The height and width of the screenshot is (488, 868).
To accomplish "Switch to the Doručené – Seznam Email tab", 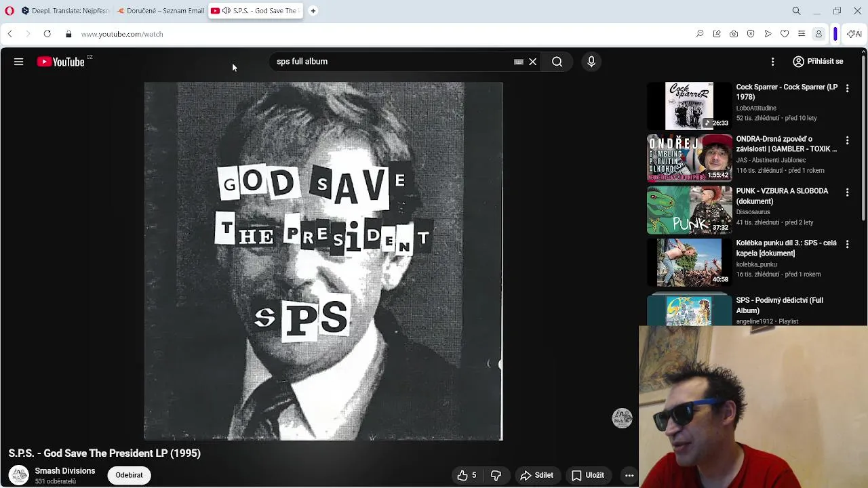I will click(x=161, y=11).
